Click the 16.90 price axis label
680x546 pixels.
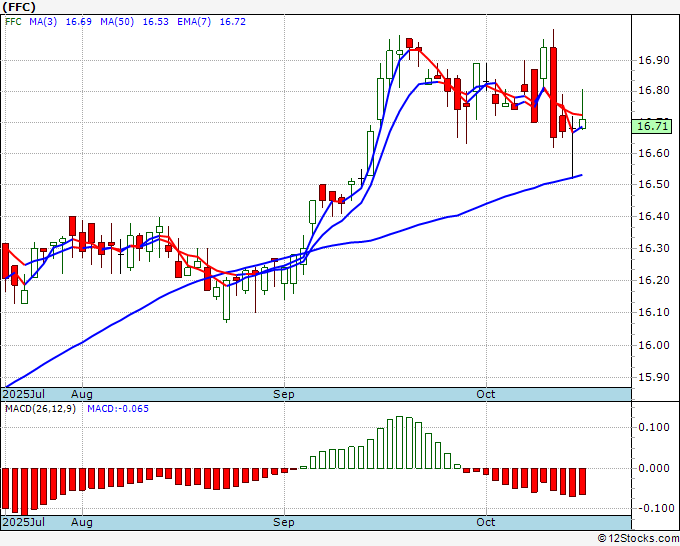click(654, 60)
